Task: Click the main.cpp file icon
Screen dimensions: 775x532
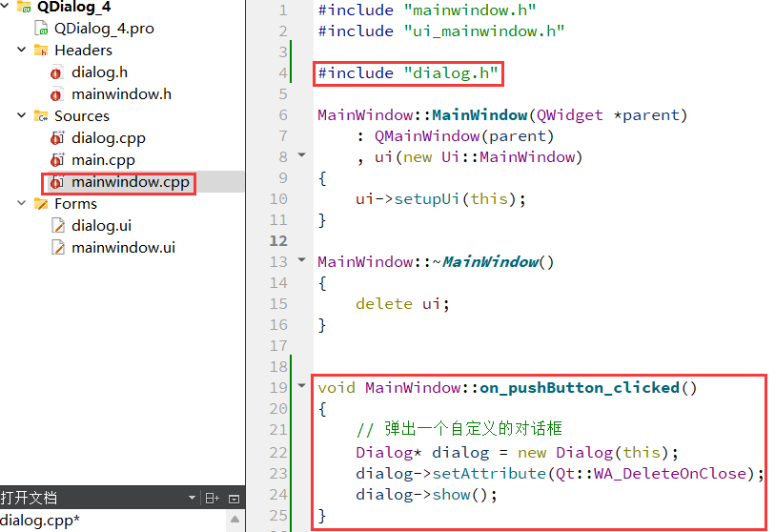Action: (x=57, y=160)
